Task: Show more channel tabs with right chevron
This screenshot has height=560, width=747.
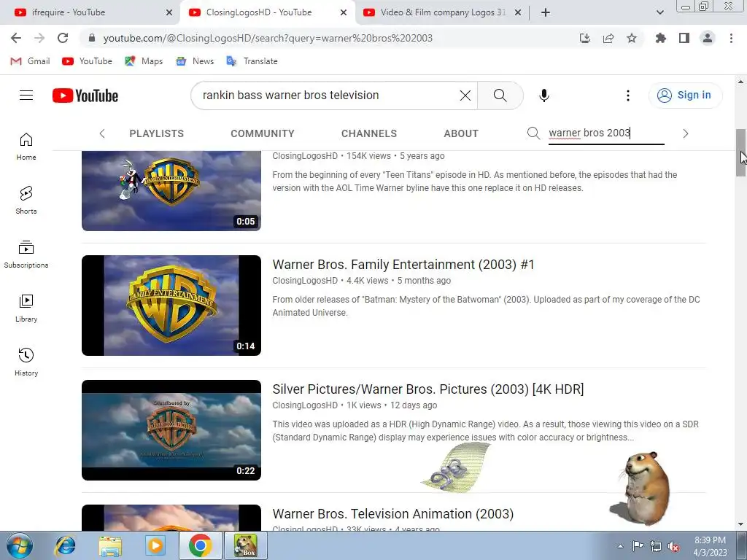Action: [x=686, y=133]
